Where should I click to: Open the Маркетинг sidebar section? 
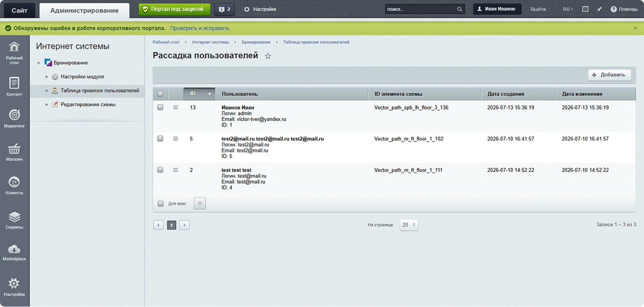14,119
